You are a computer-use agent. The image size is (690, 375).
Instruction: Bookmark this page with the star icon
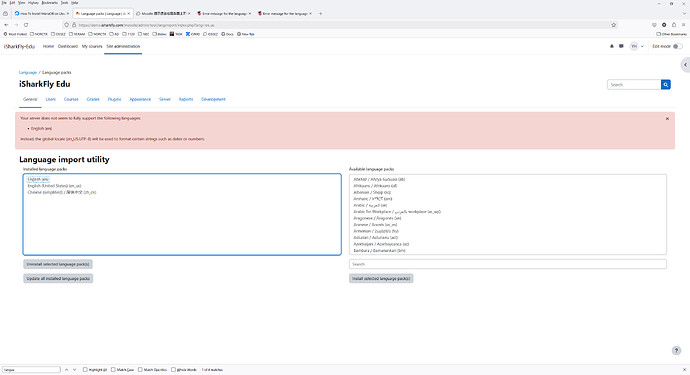pos(613,25)
